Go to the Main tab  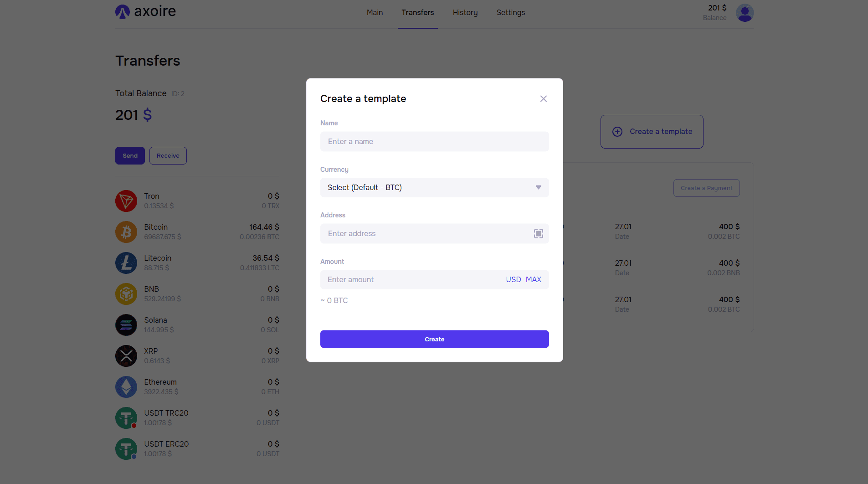tap(375, 13)
